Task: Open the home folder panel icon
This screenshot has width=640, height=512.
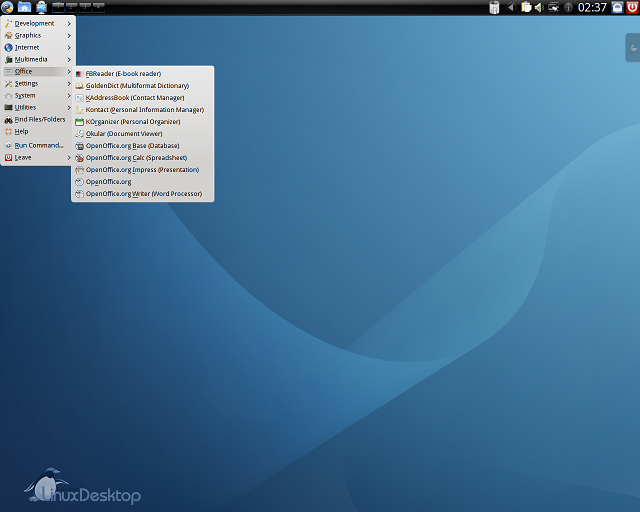Action: tap(24, 7)
